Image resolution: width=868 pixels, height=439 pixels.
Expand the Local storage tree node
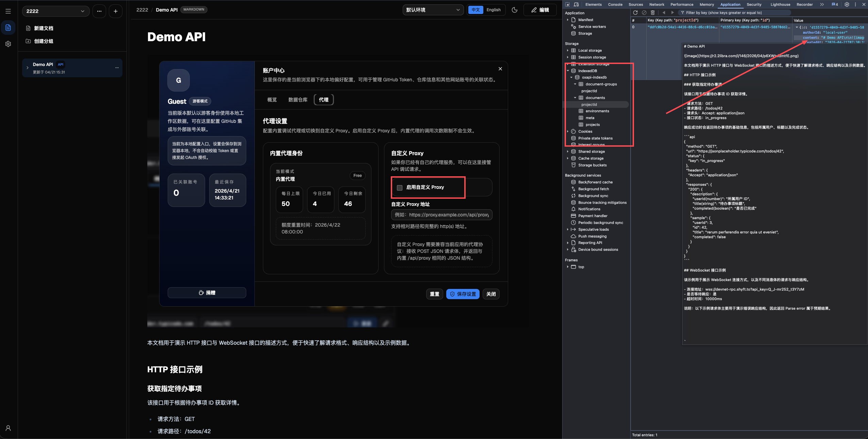568,50
